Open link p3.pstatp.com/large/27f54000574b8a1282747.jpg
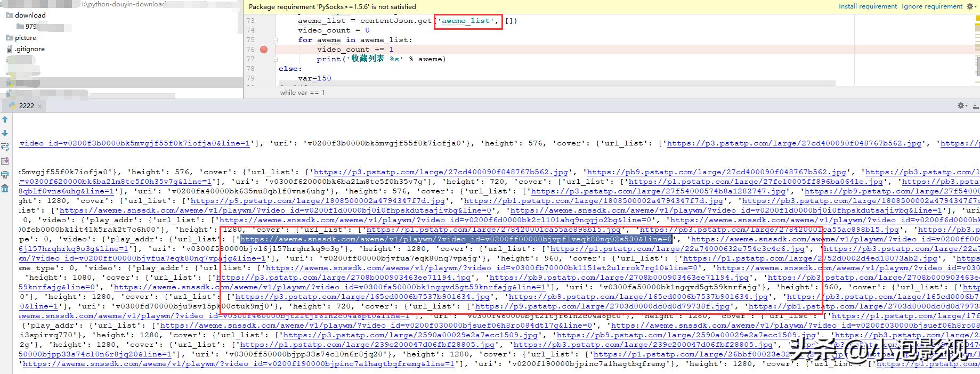The image size is (980, 374). [658, 191]
